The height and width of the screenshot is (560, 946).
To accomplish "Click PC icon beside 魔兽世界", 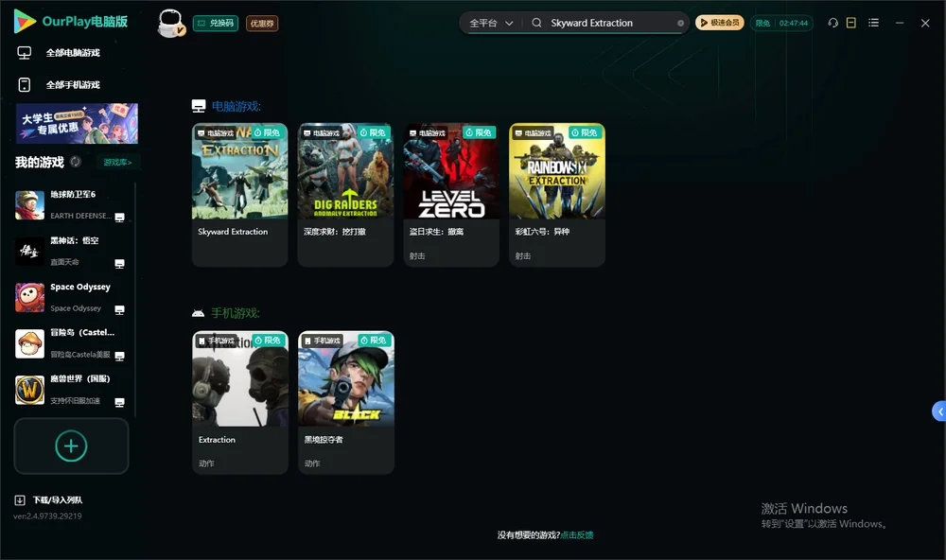I will [119, 403].
